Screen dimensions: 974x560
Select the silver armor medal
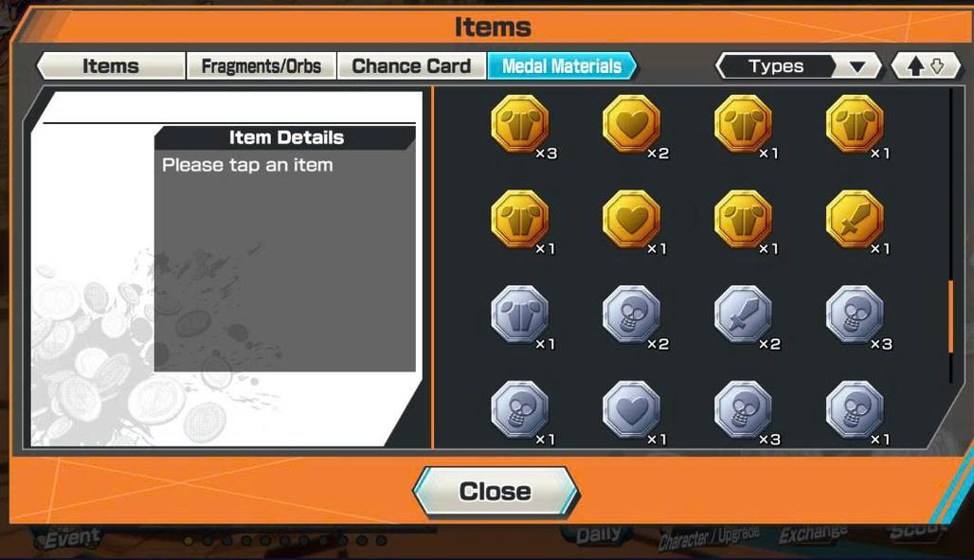tap(520, 315)
